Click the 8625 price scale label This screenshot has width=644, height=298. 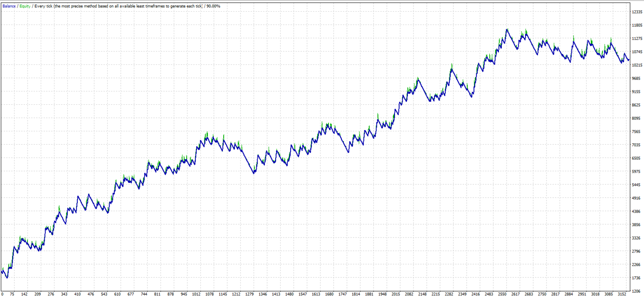(x=637, y=105)
